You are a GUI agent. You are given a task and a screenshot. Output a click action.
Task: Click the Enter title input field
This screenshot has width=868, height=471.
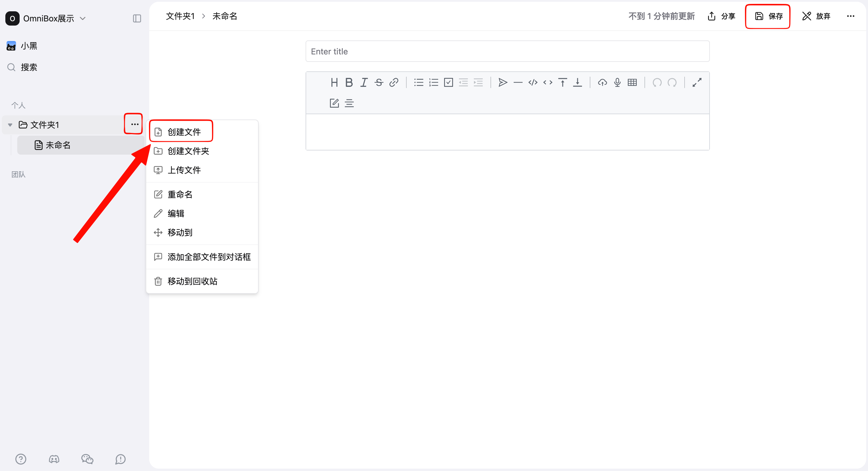point(507,51)
